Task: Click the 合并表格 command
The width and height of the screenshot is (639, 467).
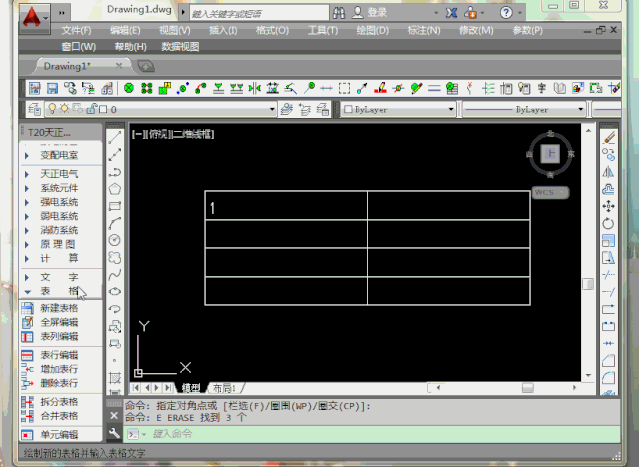Action: coord(59,416)
